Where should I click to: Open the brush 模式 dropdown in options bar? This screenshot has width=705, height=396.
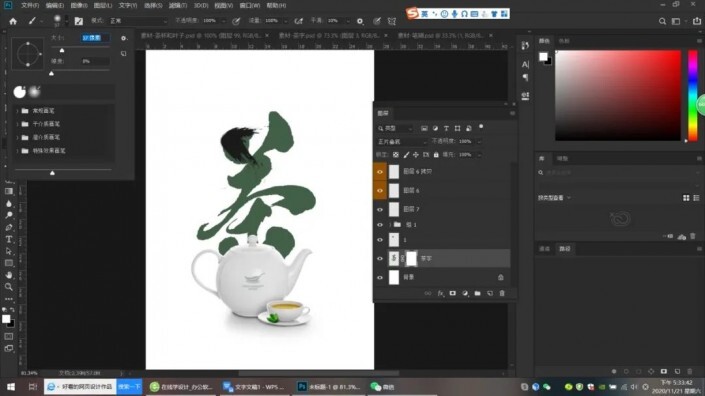[138, 21]
